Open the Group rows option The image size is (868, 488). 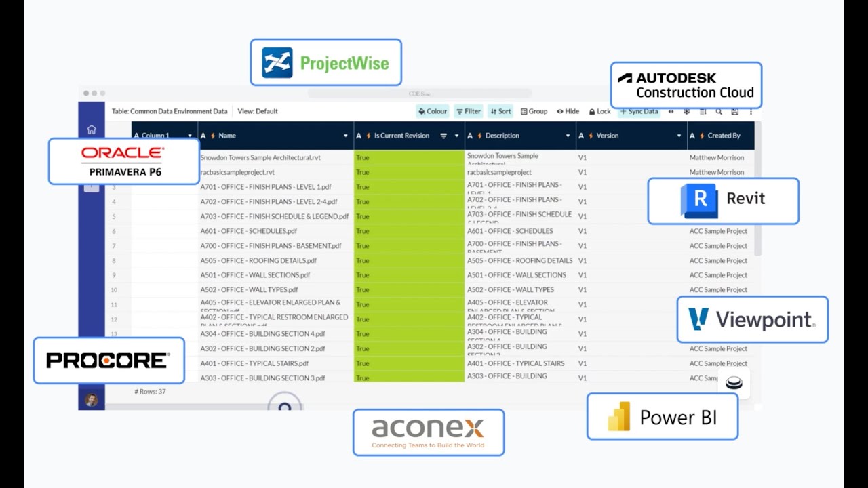pos(534,111)
